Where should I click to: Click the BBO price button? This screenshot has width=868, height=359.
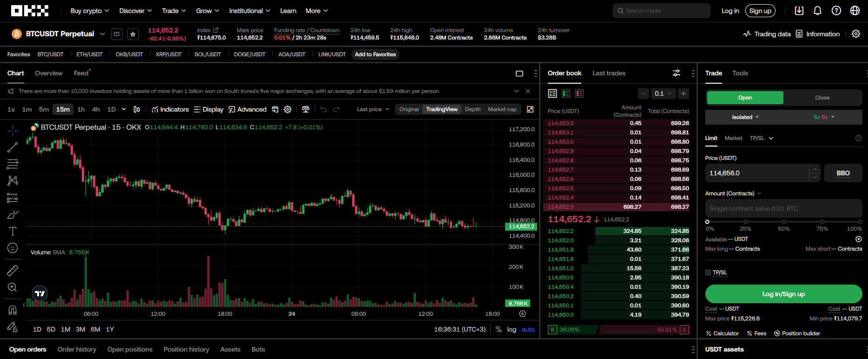coord(843,173)
